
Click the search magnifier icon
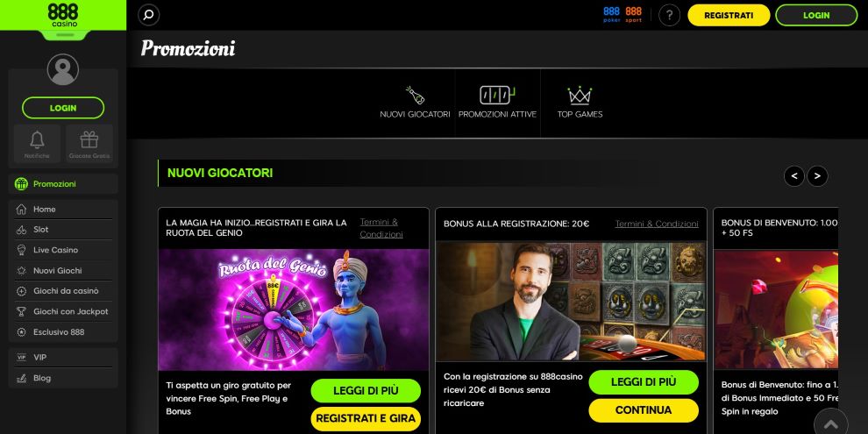(149, 15)
